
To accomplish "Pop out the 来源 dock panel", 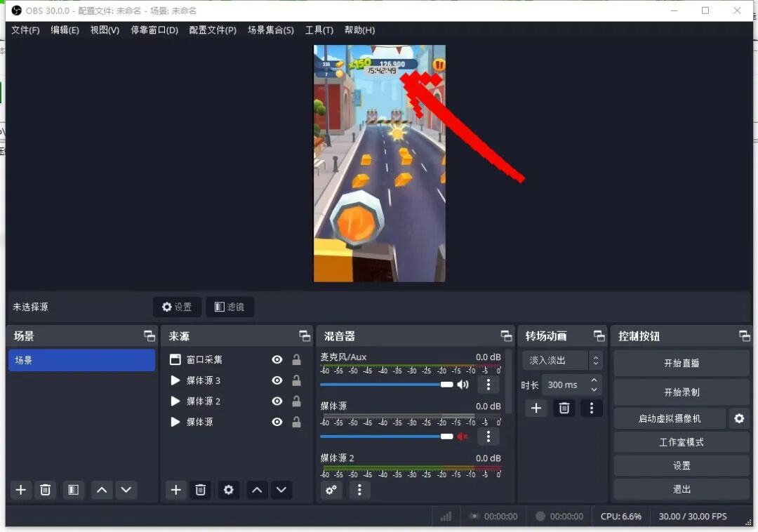I will (305, 335).
